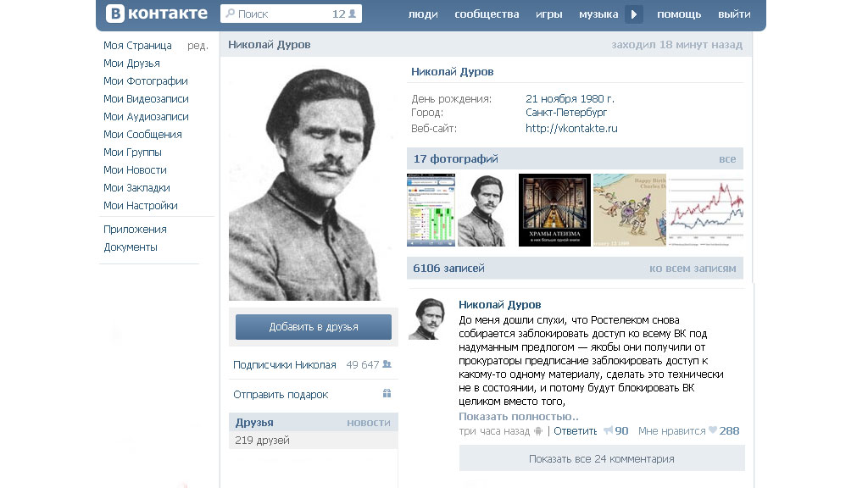Show all 24 comments
The width and height of the screenshot is (868, 488).
601,459
